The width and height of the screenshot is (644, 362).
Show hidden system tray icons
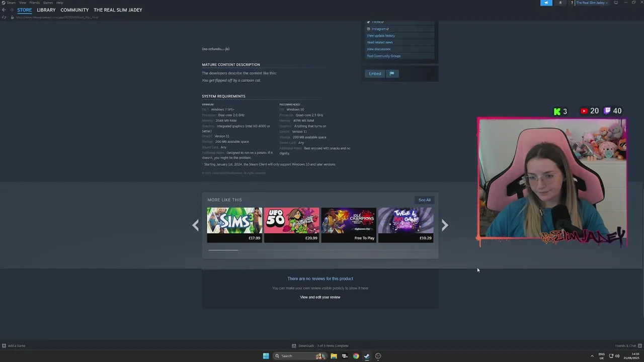click(592, 356)
